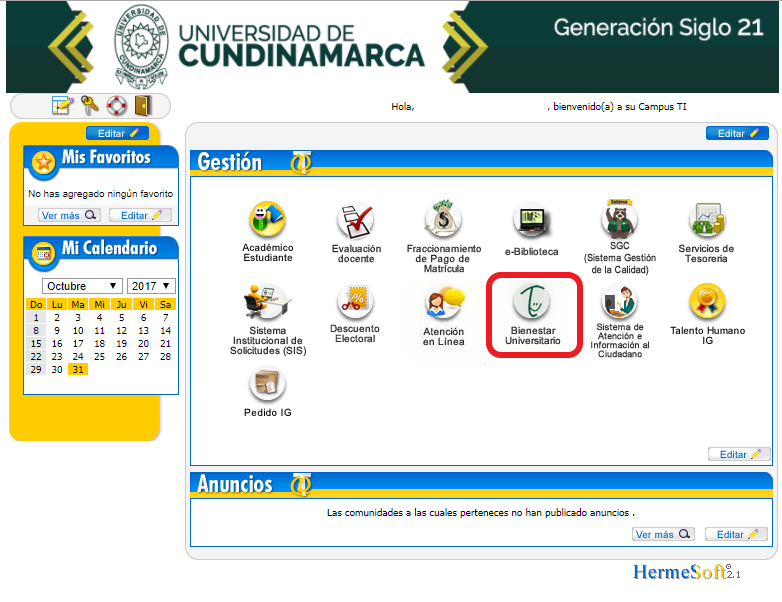This screenshot has width=782, height=602.
Task: Click the lifebuoy help toolbar icon
Action: 117,106
